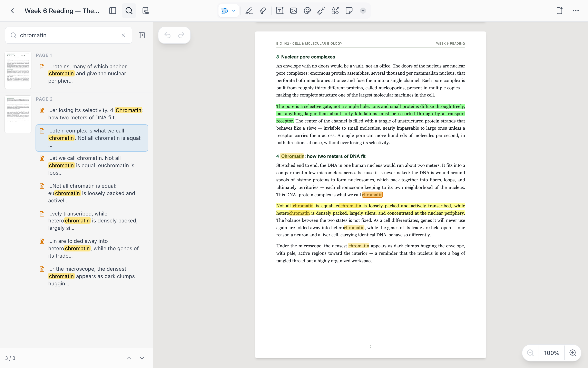Go back using the left chevron

(x=12, y=11)
